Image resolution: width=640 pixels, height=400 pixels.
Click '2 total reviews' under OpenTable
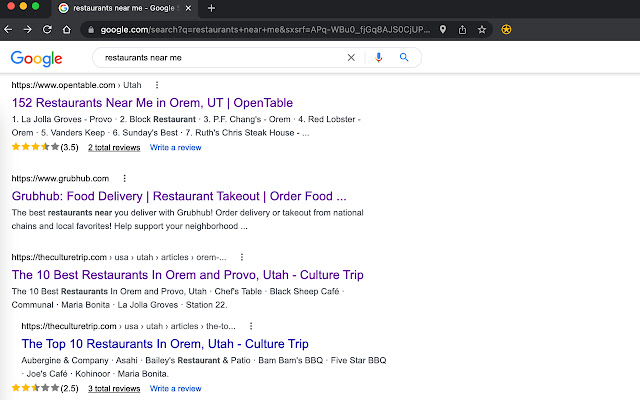pos(114,147)
